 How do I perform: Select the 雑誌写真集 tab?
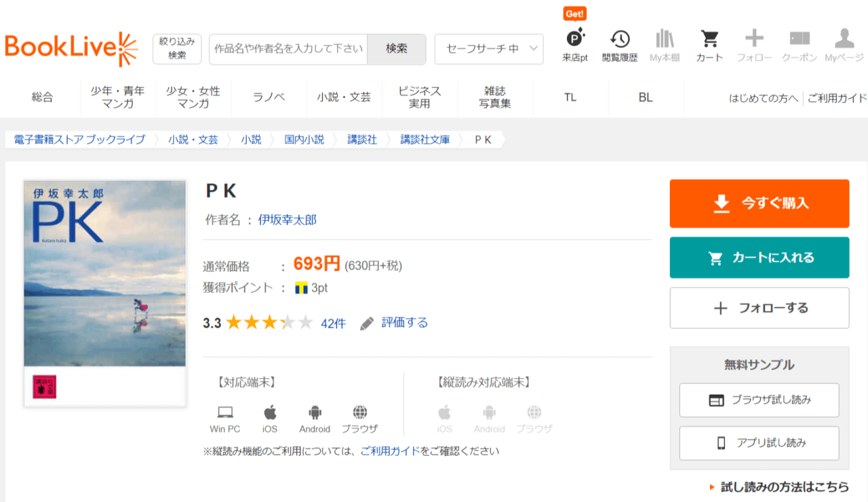click(x=495, y=98)
